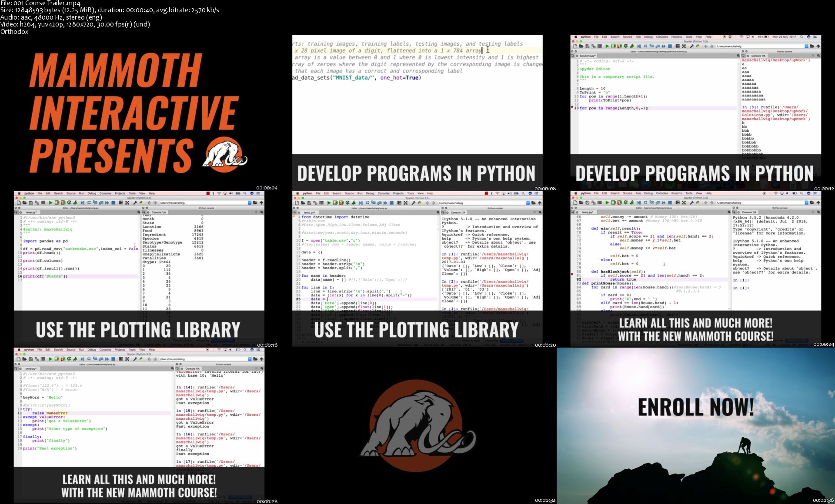Open the Tools menu in table.csv frame
The width and height of the screenshot is (835, 504).
(x=411, y=193)
